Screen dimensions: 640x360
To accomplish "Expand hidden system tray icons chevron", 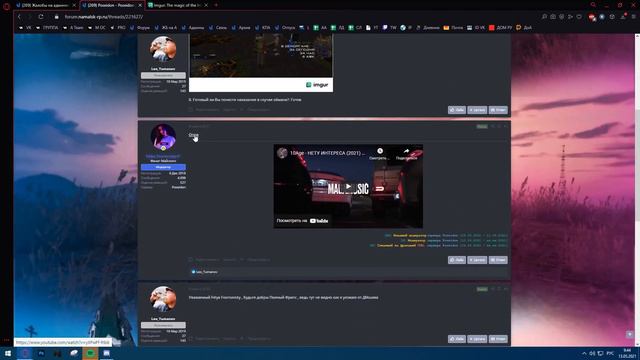I will tap(584, 353).
